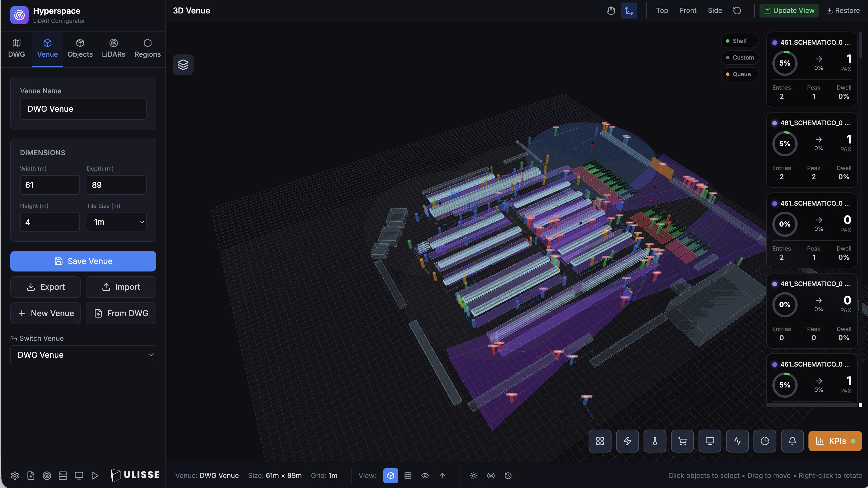
Task: Open the Tile Size dropdown
Action: point(116,222)
